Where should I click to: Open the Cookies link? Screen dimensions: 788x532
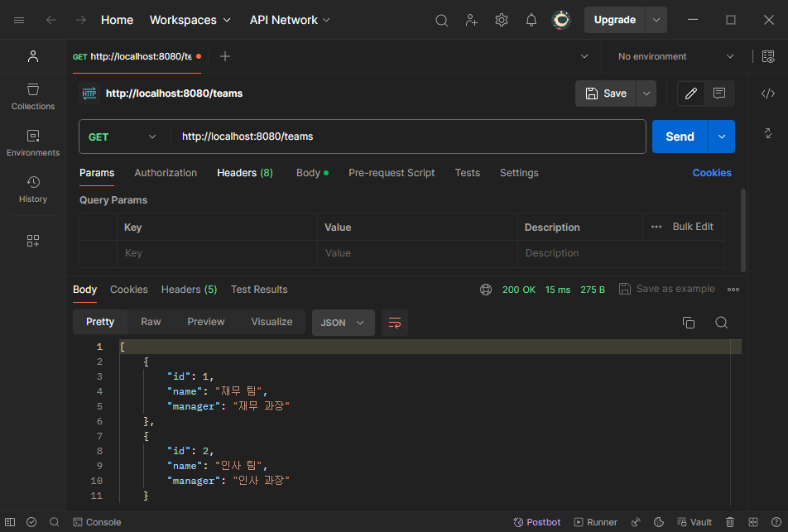click(x=712, y=173)
